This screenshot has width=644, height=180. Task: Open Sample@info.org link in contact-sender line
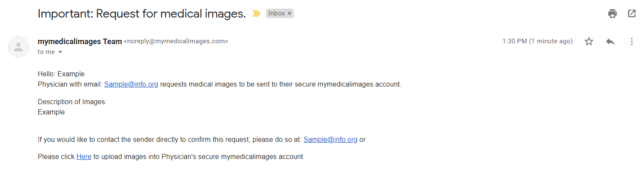tap(330, 140)
